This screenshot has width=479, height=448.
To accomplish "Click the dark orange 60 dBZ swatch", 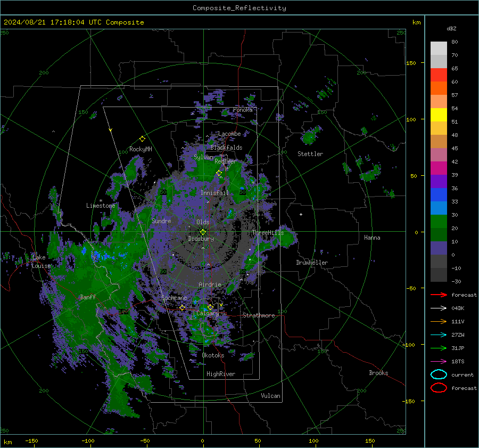I will [439, 88].
